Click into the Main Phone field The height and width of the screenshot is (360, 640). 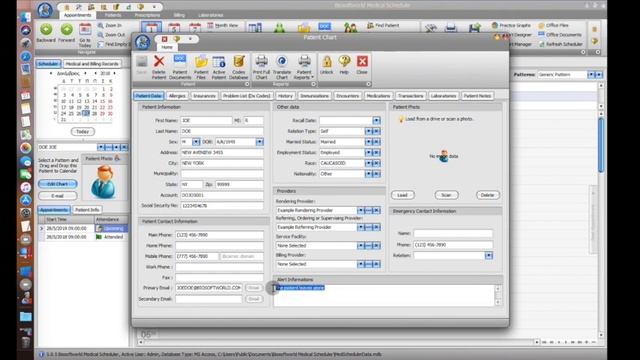(x=219, y=235)
